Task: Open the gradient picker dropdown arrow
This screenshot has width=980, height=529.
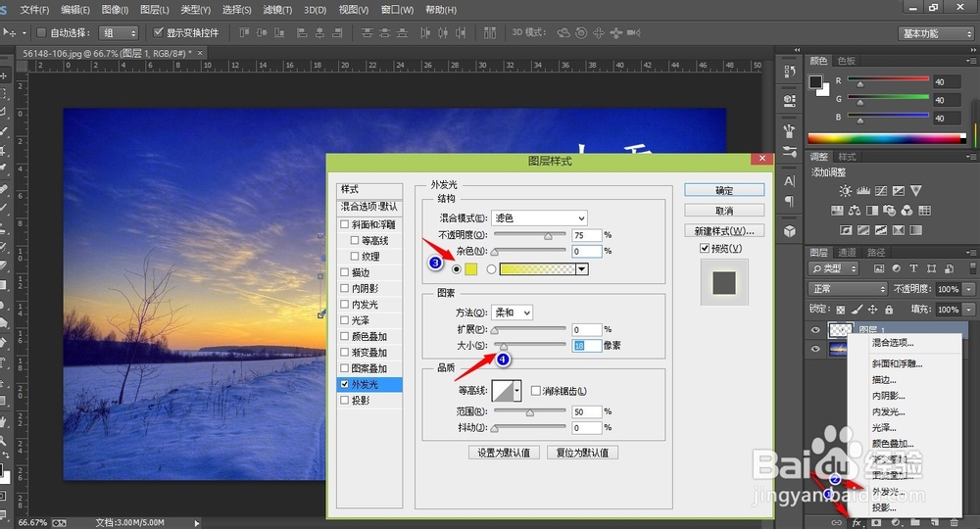Action: [582, 269]
